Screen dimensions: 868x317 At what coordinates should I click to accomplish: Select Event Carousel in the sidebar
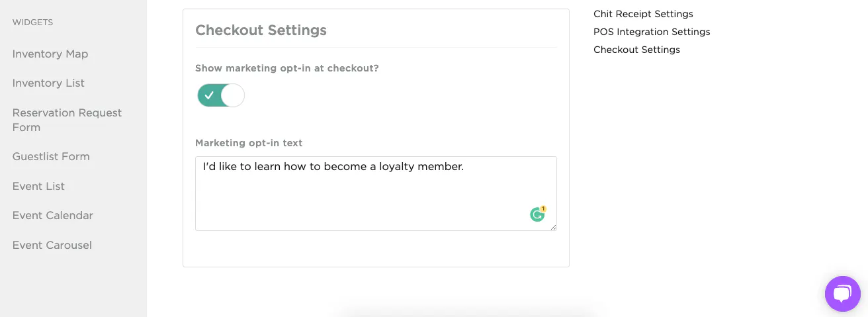[52, 246]
